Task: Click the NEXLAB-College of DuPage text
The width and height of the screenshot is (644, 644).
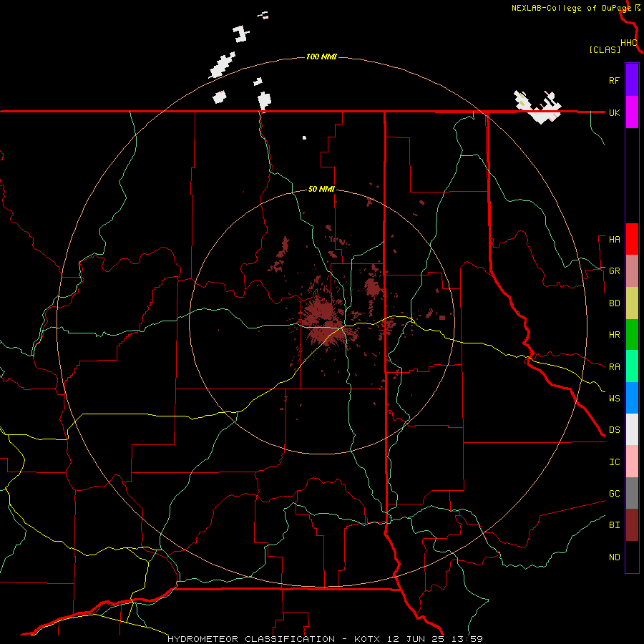Action: pos(571,8)
